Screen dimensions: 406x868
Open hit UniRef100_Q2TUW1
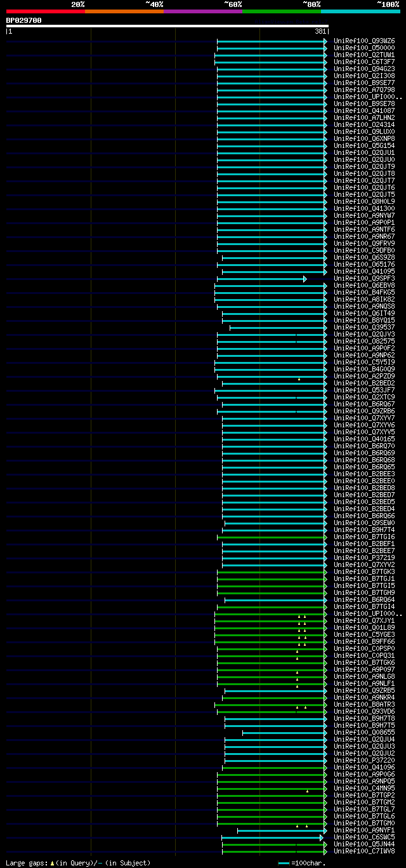tap(364, 55)
